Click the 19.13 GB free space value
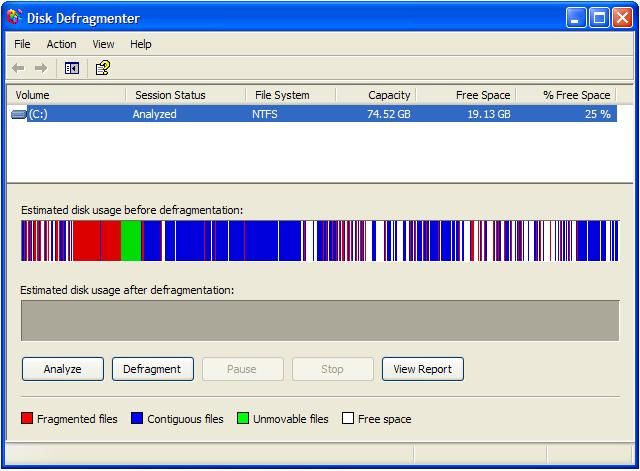This screenshot has width=640, height=471. click(489, 114)
